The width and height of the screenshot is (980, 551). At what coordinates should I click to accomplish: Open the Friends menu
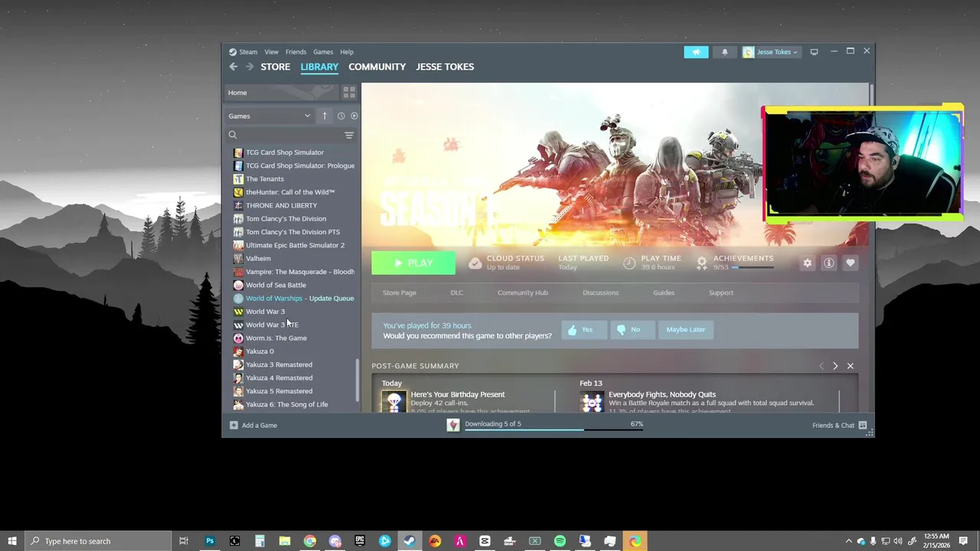[296, 52]
